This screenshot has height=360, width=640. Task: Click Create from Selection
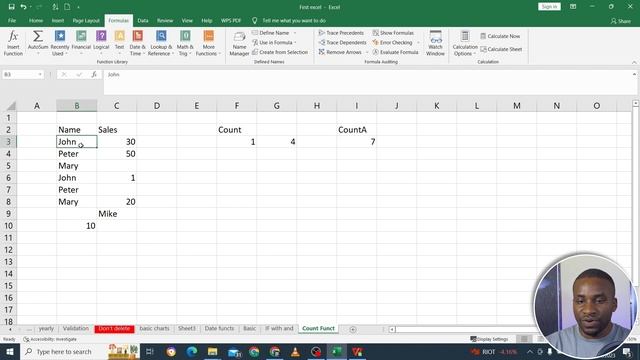[x=280, y=52]
